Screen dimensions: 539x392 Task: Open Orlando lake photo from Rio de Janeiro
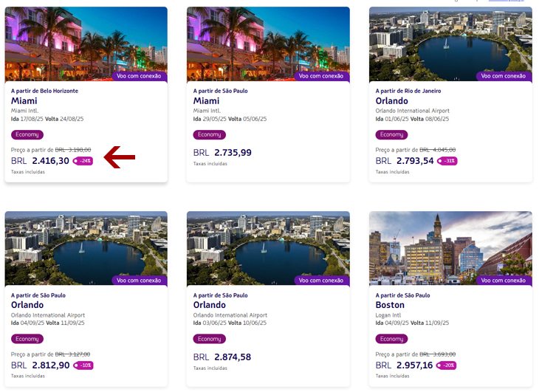[450, 44]
